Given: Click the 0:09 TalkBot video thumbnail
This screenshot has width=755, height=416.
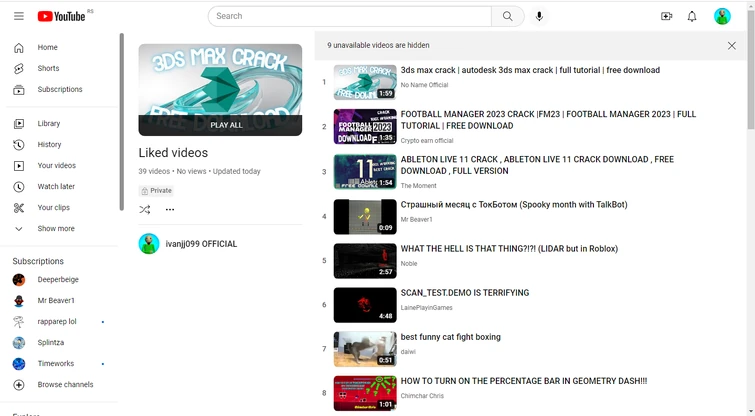Looking at the screenshot, I should coord(365,217).
